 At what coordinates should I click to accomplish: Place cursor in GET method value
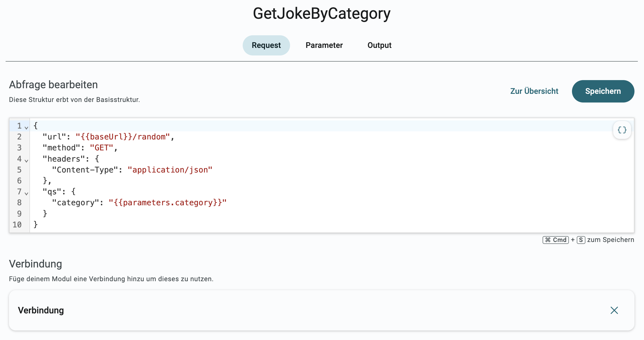(x=101, y=148)
